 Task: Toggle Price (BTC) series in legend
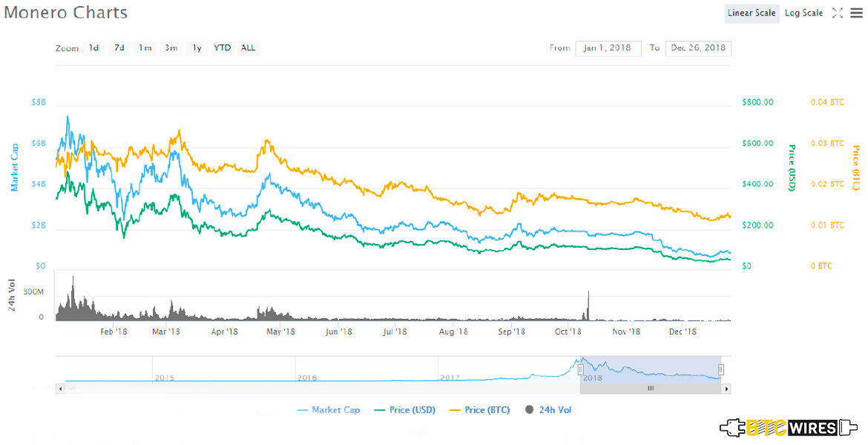click(x=479, y=410)
